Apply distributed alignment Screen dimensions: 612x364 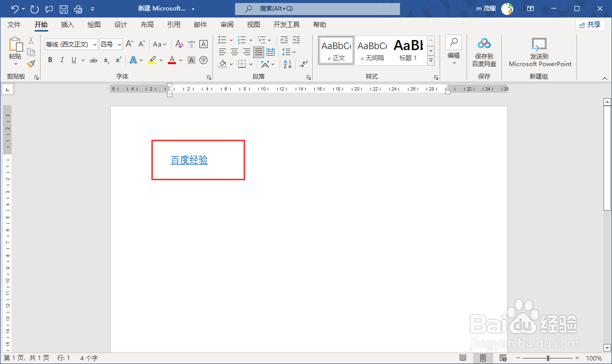tap(271, 52)
